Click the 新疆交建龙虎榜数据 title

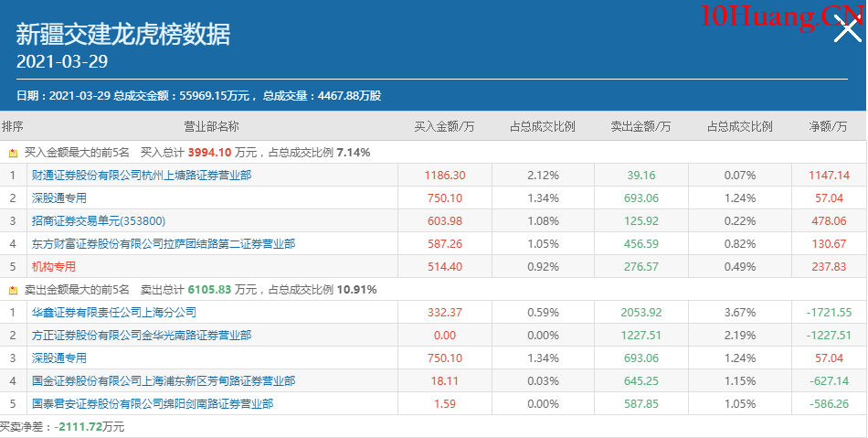coord(123,35)
